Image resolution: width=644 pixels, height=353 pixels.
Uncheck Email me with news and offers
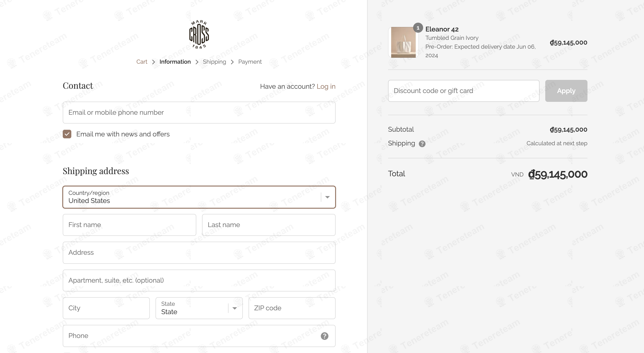click(67, 134)
